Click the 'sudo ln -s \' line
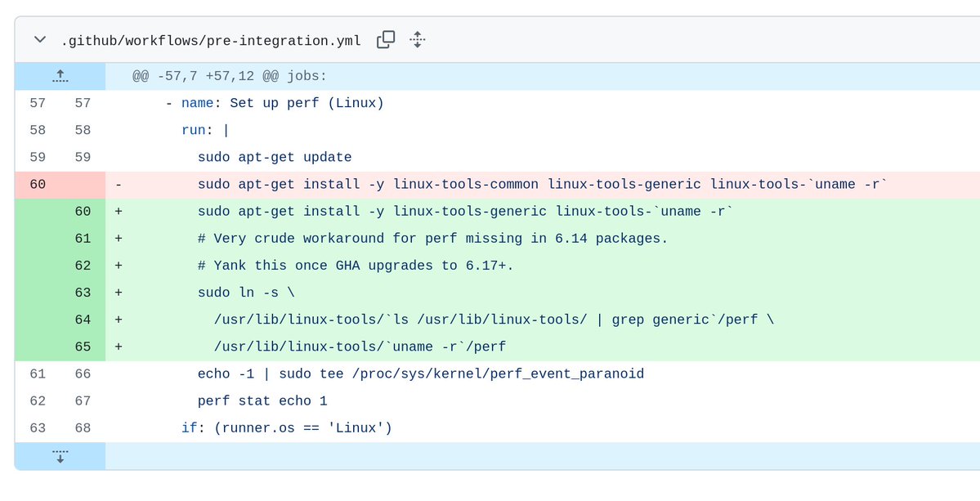980x501 pixels. (246, 293)
